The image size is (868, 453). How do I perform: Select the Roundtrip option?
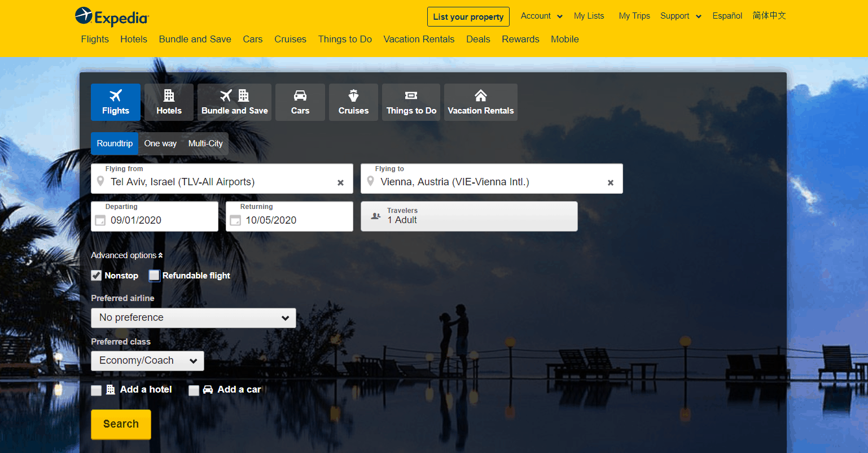tap(115, 143)
